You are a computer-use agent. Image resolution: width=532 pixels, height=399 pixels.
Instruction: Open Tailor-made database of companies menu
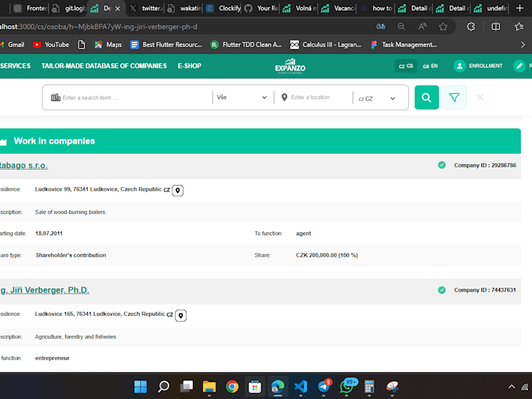tap(104, 66)
